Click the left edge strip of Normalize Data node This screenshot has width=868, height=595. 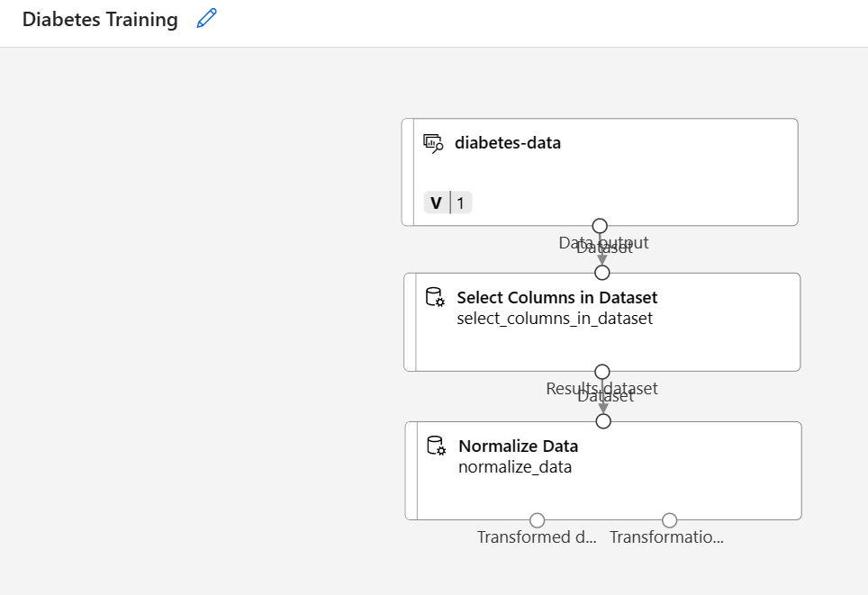411,470
